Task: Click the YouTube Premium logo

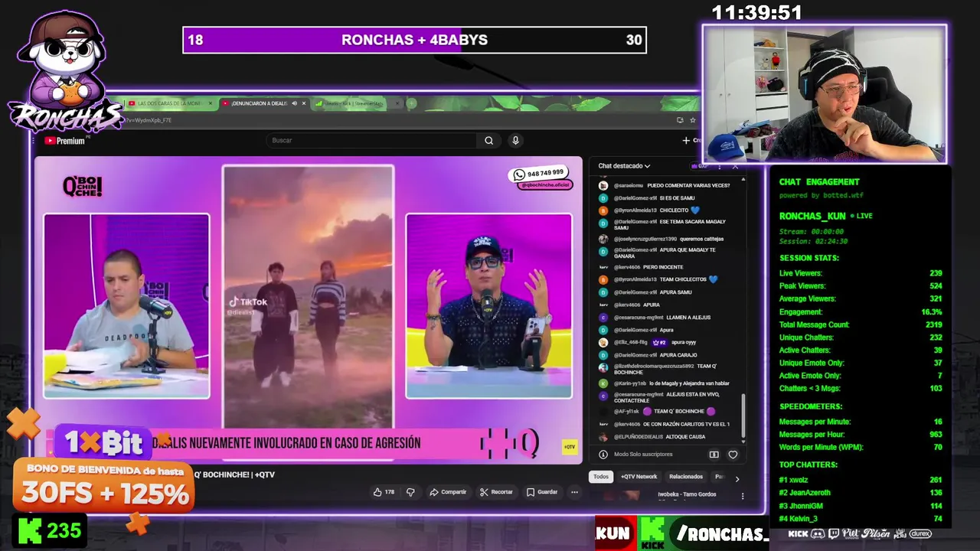Action: tap(64, 141)
